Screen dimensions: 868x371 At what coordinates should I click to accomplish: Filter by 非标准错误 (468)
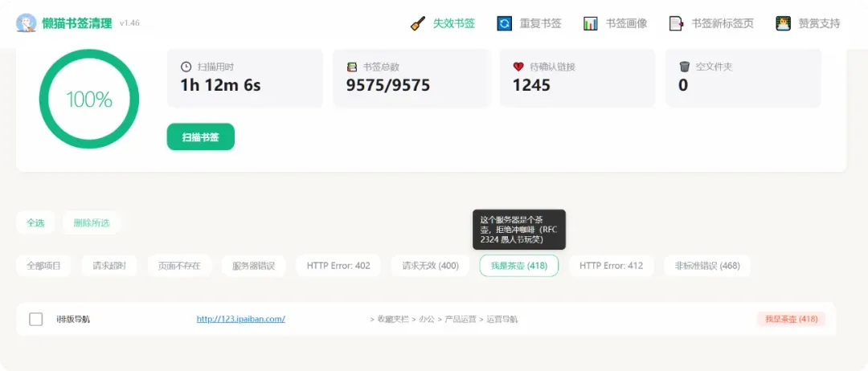[x=707, y=266]
